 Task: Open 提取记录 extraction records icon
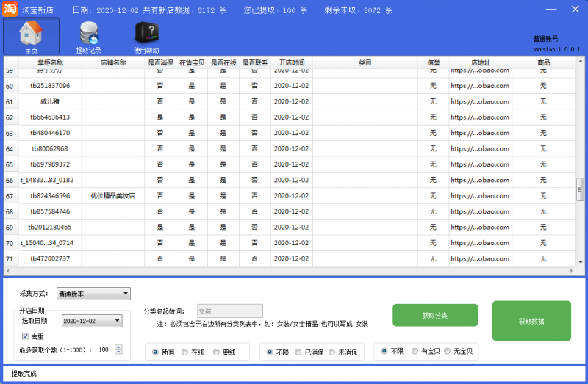(x=89, y=35)
